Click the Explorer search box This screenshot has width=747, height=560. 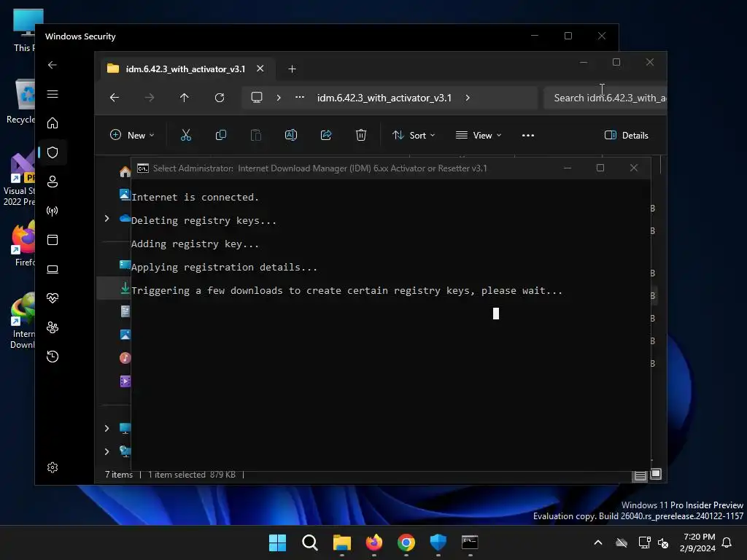click(605, 98)
